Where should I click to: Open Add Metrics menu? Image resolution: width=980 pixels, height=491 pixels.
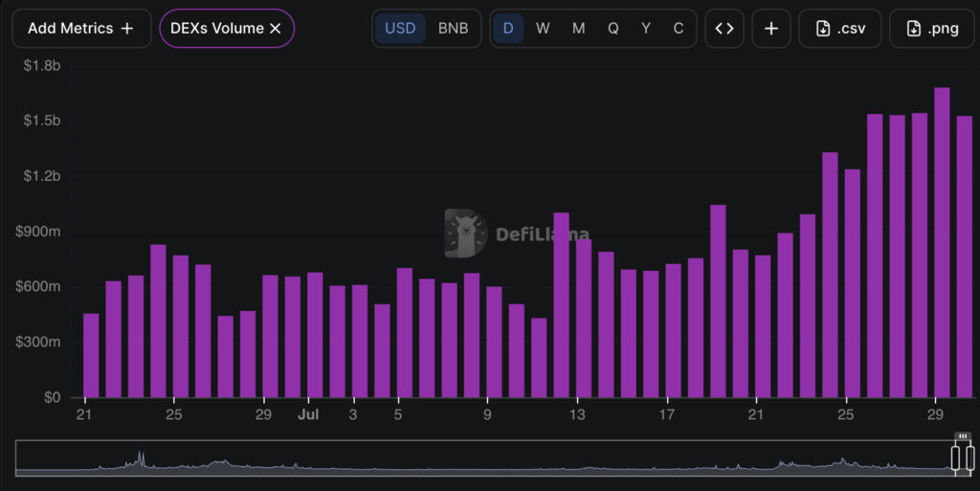81,28
